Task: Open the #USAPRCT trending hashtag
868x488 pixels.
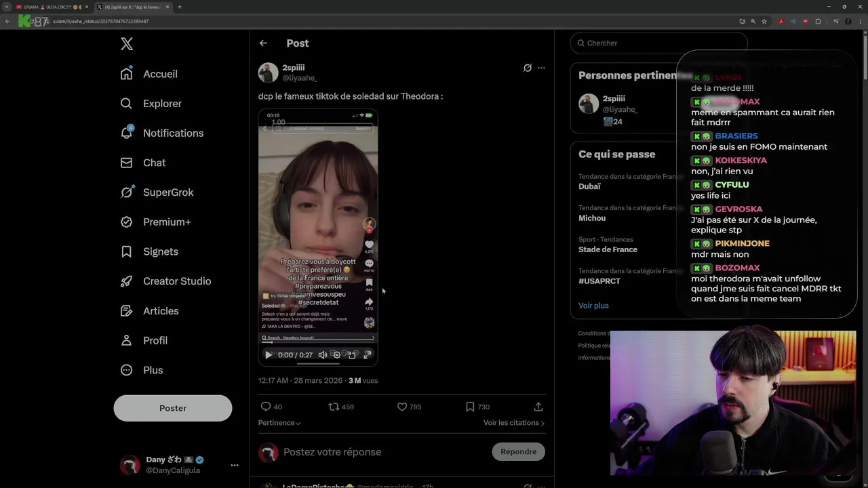Action: [x=599, y=281]
